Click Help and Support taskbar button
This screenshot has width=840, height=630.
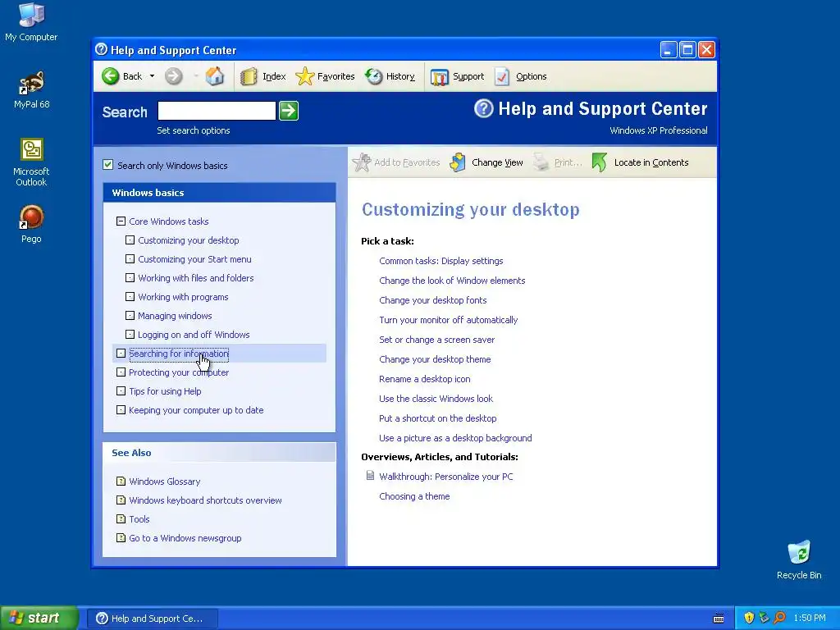(x=152, y=619)
